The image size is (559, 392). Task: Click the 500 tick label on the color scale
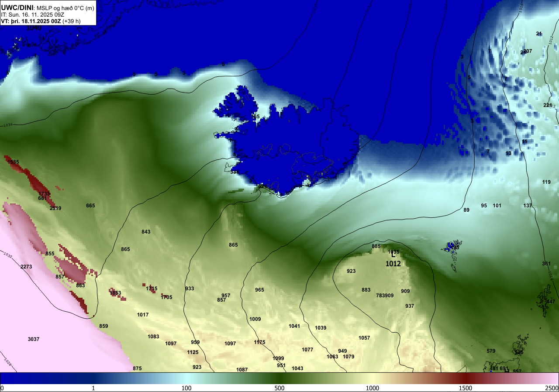pos(279,388)
